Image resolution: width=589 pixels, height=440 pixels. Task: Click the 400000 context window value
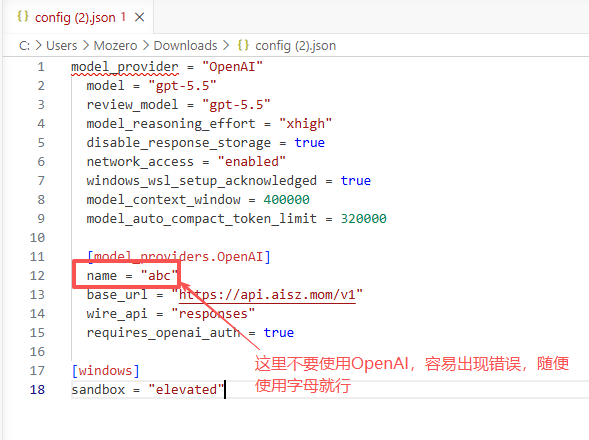286,200
